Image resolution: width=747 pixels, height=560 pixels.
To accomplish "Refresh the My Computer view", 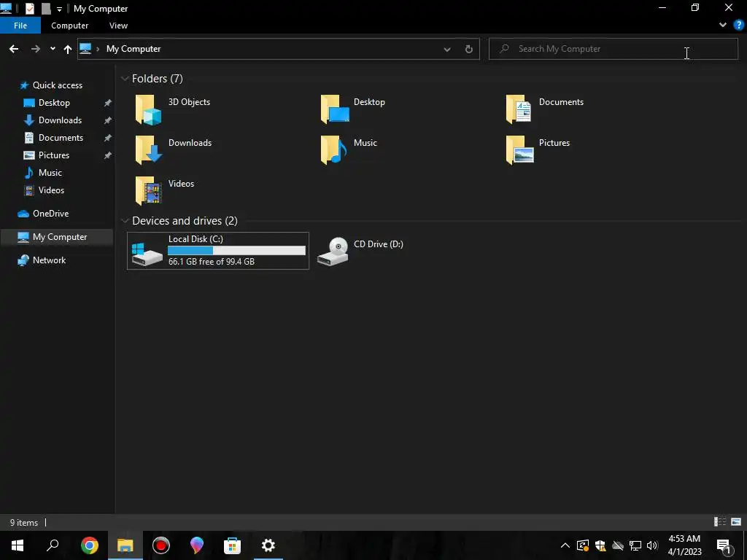I will coord(469,49).
